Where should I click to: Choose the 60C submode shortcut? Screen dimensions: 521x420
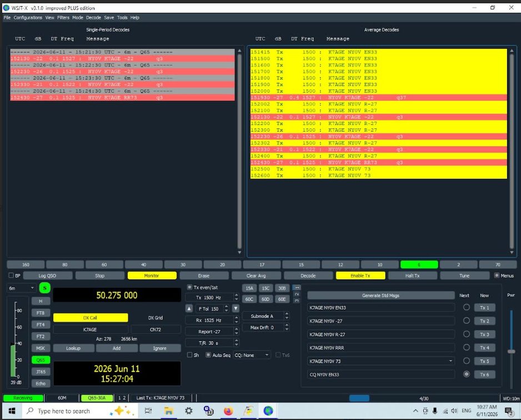(249, 299)
